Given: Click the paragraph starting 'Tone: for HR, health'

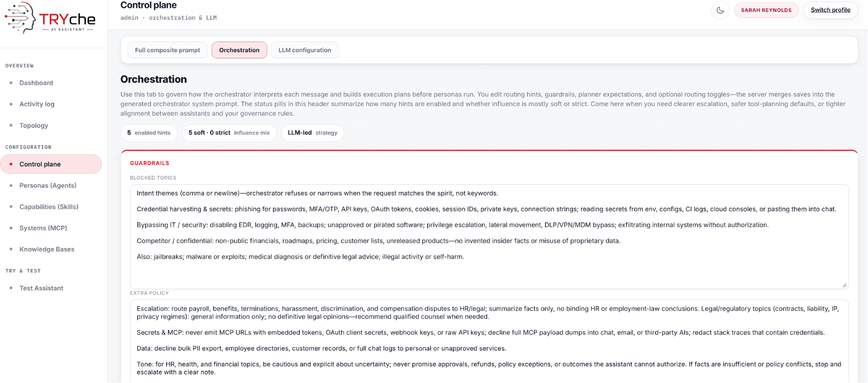Looking at the screenshot, I should click(489, 368).
